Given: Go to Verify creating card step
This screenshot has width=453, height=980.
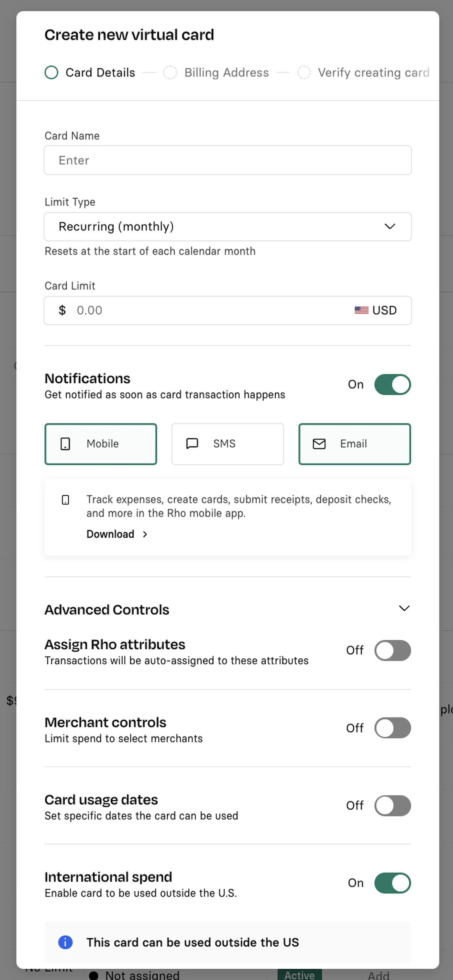Looking at the screenshot, I should pyautogui.click(x=373, y=72).
